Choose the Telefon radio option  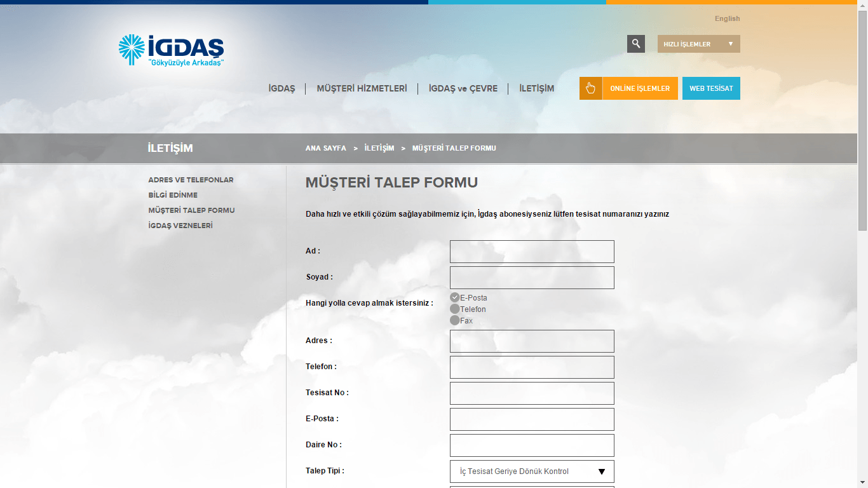click(x=454, y=309)
